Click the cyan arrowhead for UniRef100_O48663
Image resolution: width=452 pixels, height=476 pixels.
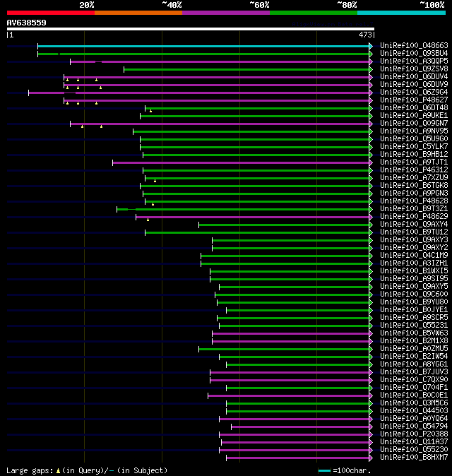tap(371, 46)
